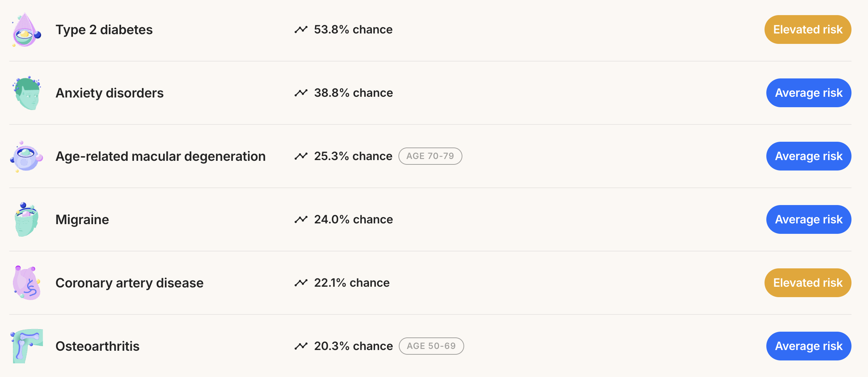
Task: Select Average risk badge for Anxiety disorders
Action: (x=809, y=93)
